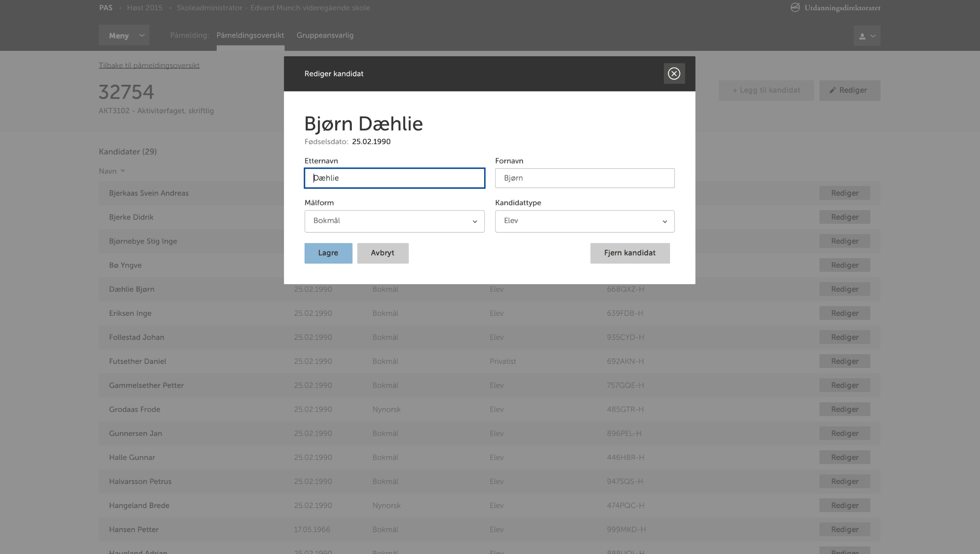Edit candidate Halvarsson Petrus
Viewport: 980px width, 554px height.
844,481
